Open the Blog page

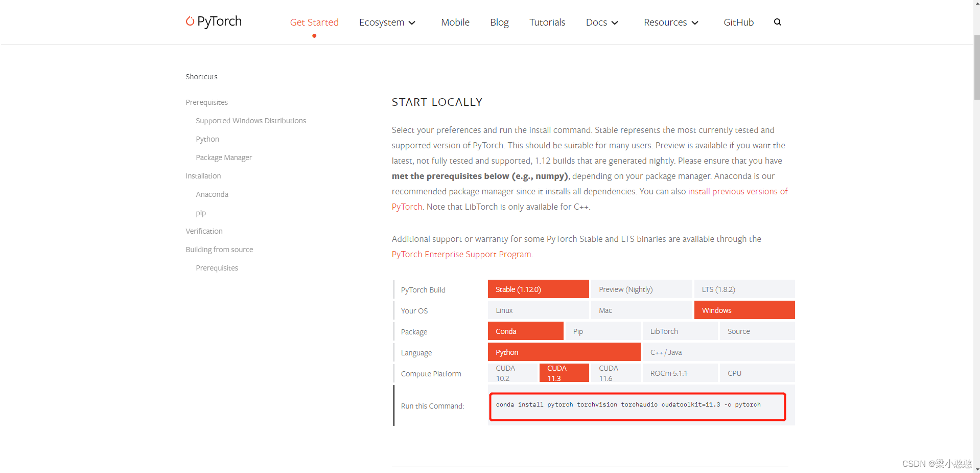click(499, 22)
